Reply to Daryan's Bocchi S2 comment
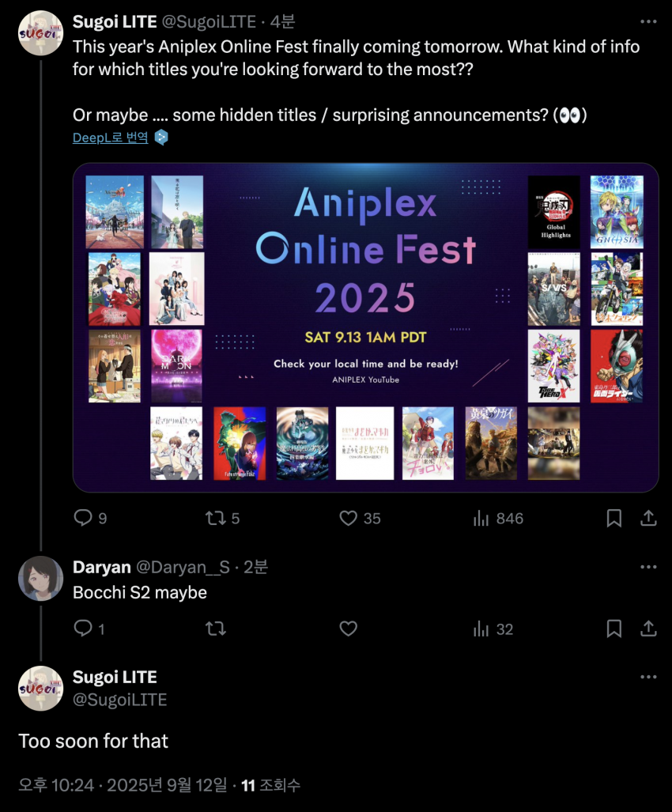Screen dimensions: 672x812 tap(83, 628)
